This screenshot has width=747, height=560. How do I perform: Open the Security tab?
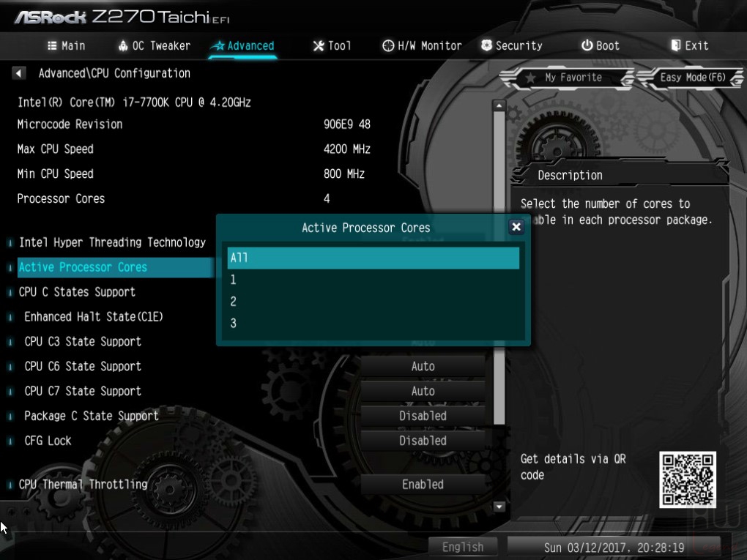[x=512, y=45]
